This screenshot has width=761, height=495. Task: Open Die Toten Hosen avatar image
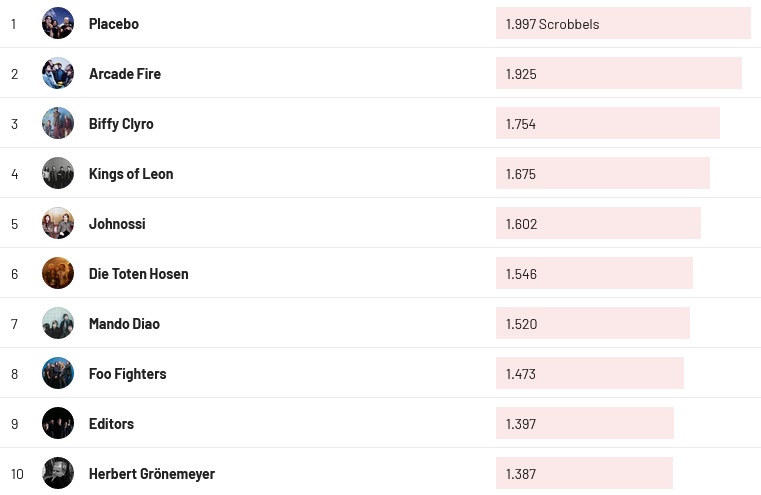pyautogui.click(x=58, y=273)
